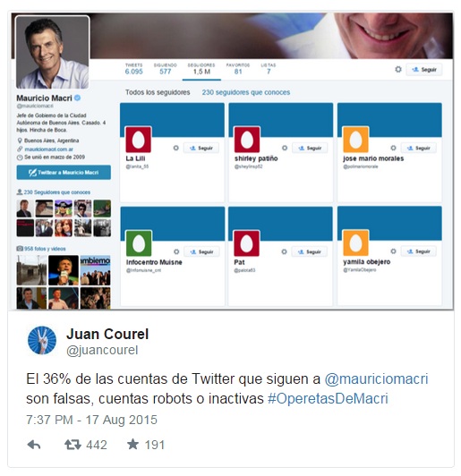Click the retweet icon showing 442
Screen dimensions: 461x476
[73, 445]
